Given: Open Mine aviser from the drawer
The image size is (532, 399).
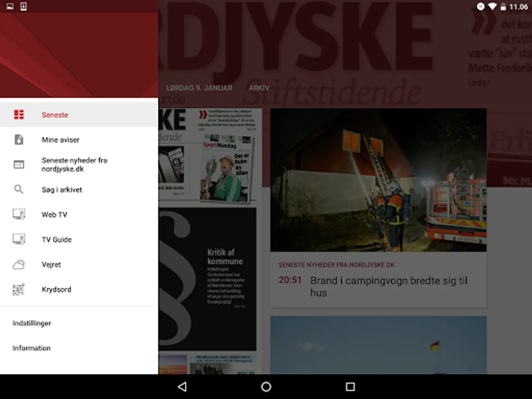Looking at the screenshot, I should [x=79, y=140].
